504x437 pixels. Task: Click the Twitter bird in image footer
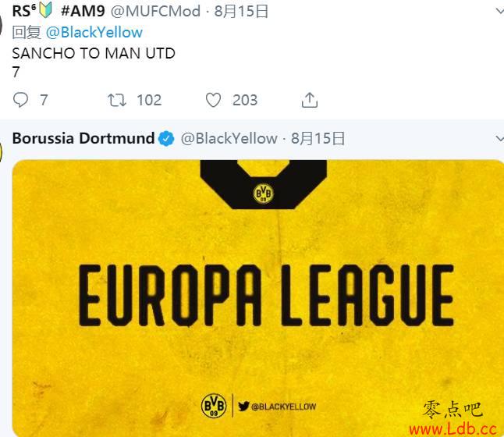tap(243, 406)
